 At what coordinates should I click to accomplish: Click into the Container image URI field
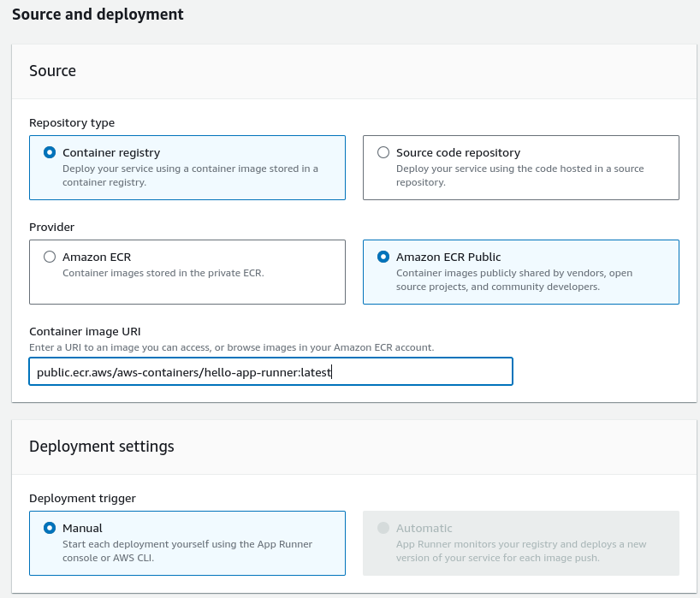pyautogui.click(x=270, y=372)
